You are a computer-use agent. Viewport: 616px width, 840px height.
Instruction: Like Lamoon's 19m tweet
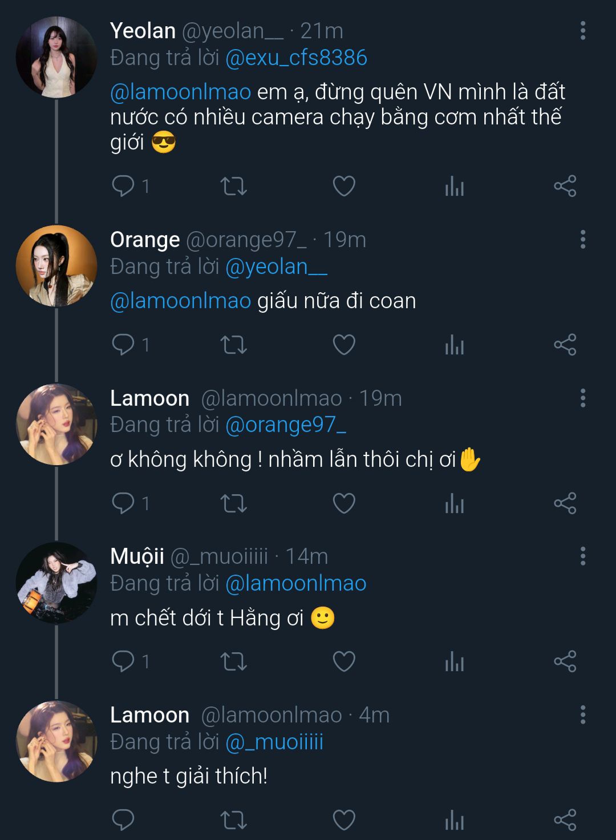point(344,503)
